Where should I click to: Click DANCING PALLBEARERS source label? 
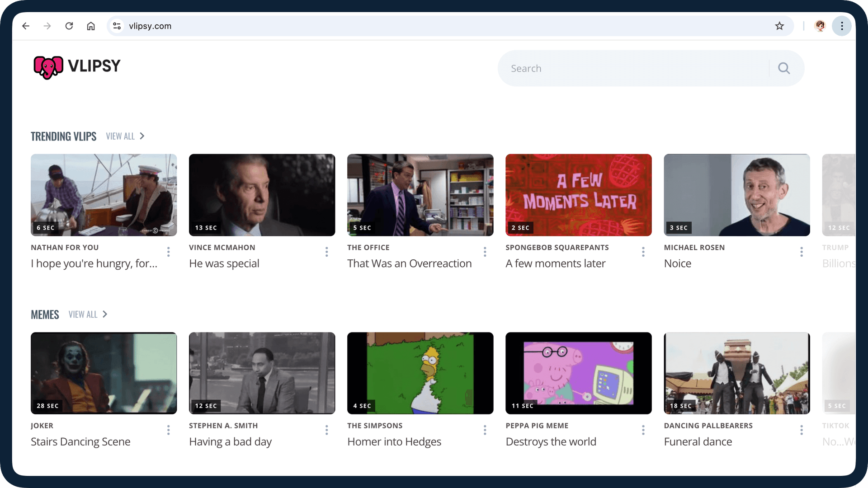click(x=708, y=426)
